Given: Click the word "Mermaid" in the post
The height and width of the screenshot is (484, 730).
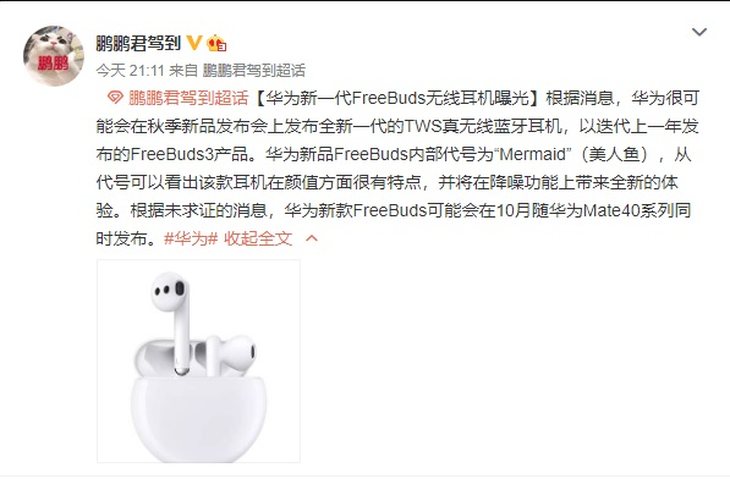Looking at the screenshot, I should point(533,155).
